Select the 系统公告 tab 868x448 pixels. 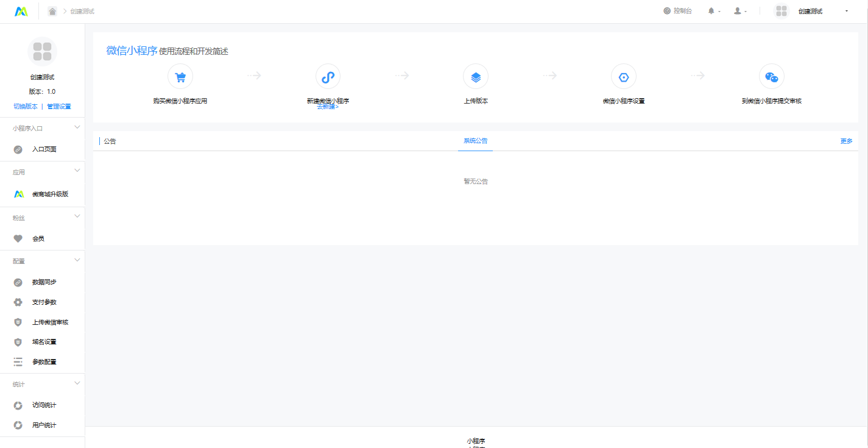pos(476,141)
